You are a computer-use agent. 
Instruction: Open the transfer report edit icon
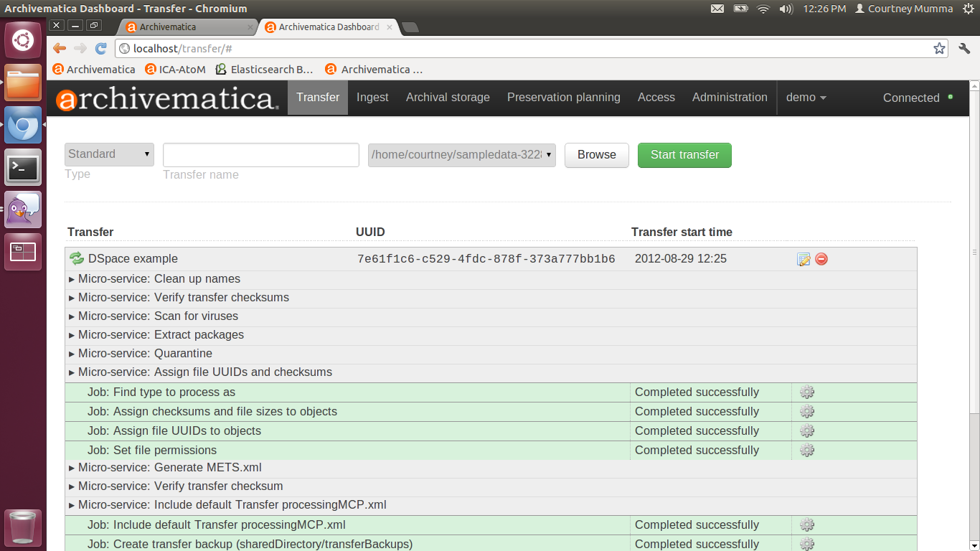click(804, 259)
